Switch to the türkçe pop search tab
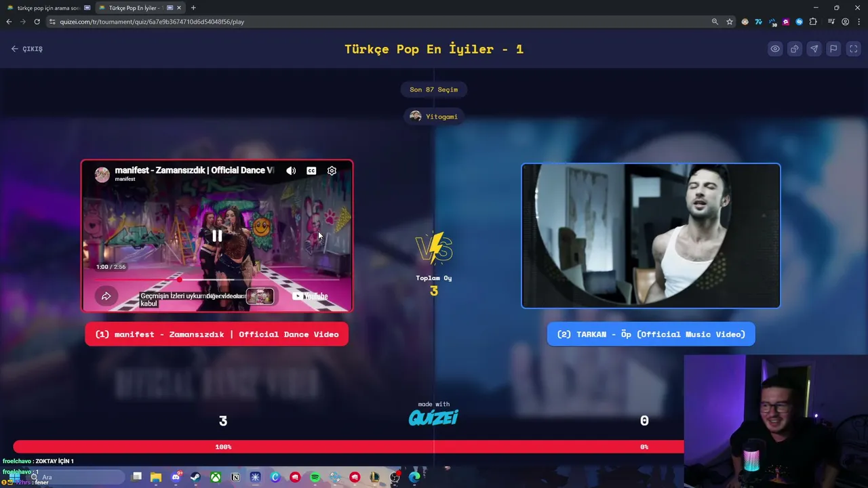 tap(47, 8)
